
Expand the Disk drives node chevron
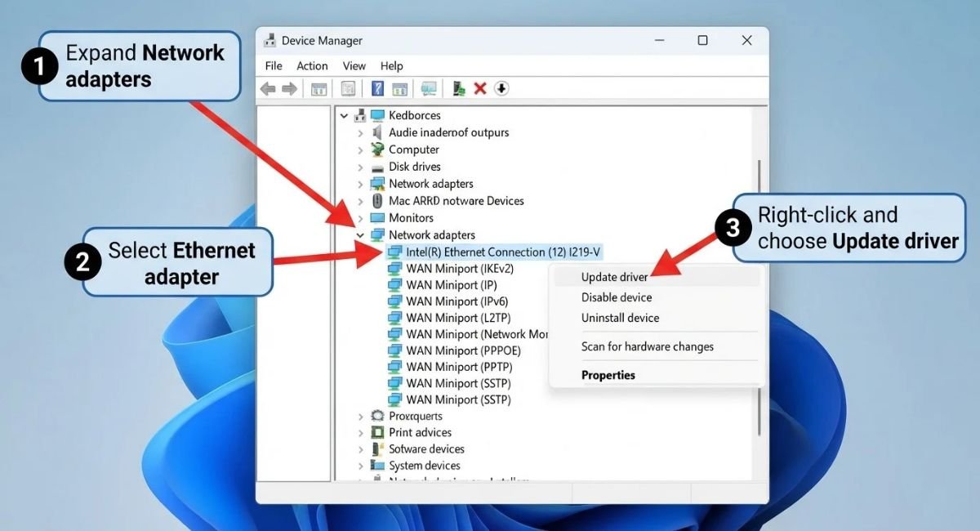(x=360, y=167)
